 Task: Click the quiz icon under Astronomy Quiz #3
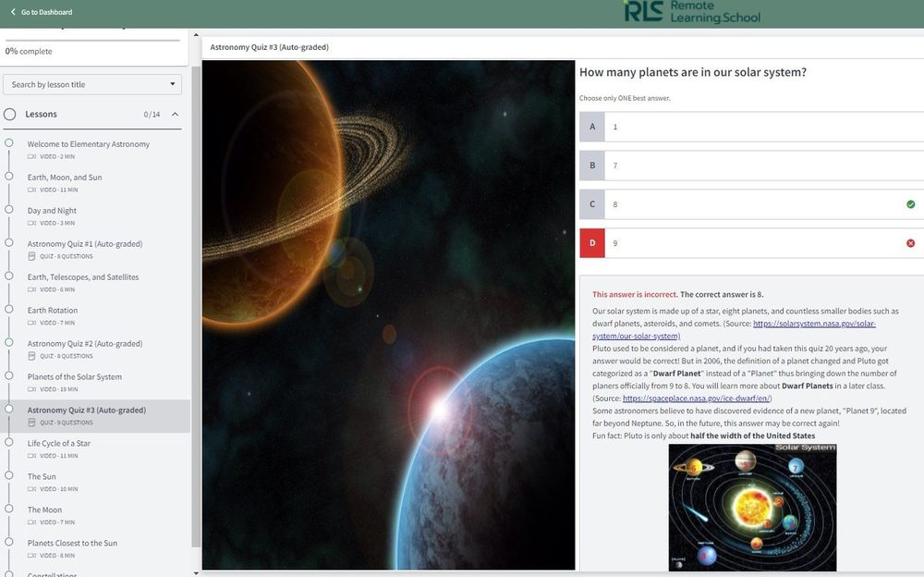point(31,423)
